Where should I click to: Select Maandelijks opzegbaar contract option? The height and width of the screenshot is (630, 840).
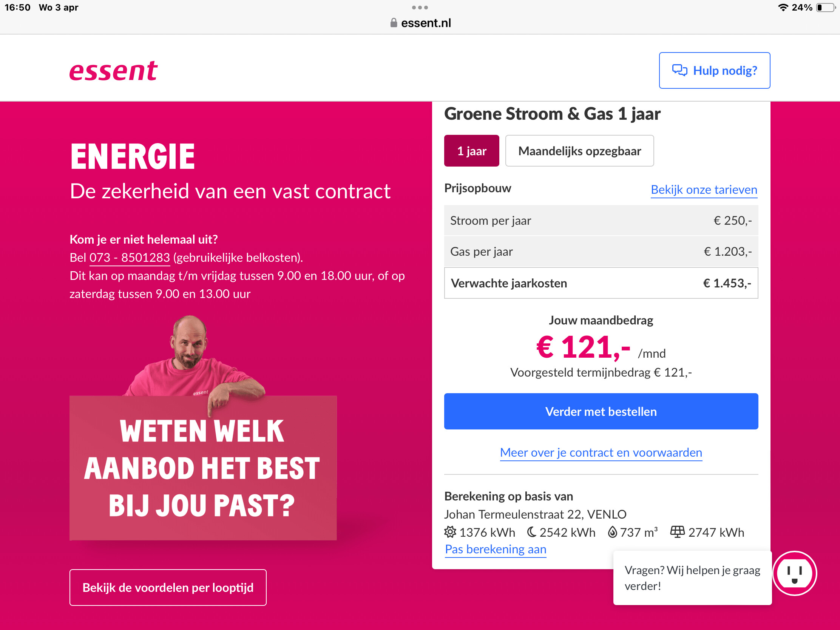pos(579,151)
